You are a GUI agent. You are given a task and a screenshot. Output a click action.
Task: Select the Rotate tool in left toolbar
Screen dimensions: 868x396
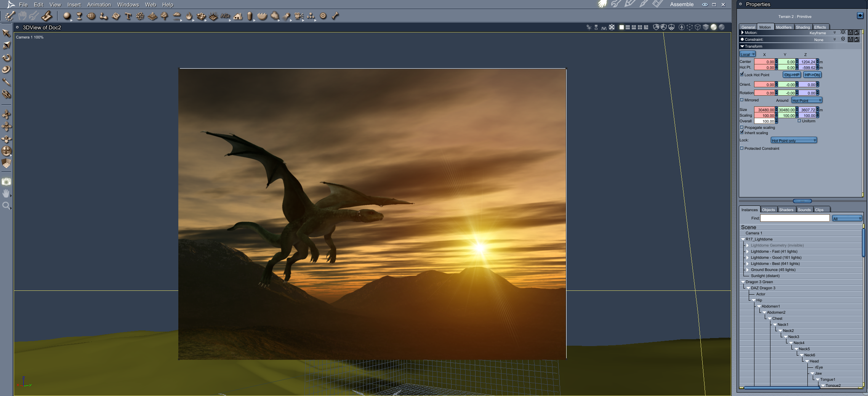[x=6, y=58]
